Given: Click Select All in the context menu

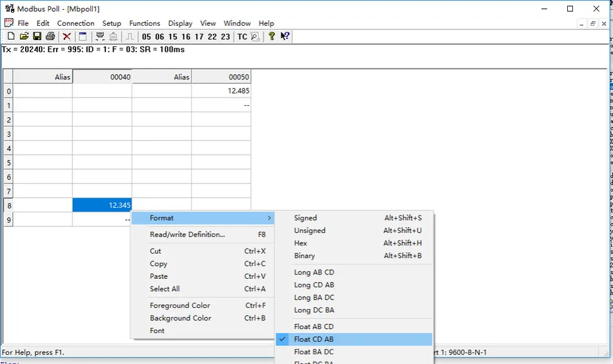Looking at the screenshot, I should 165,289.
